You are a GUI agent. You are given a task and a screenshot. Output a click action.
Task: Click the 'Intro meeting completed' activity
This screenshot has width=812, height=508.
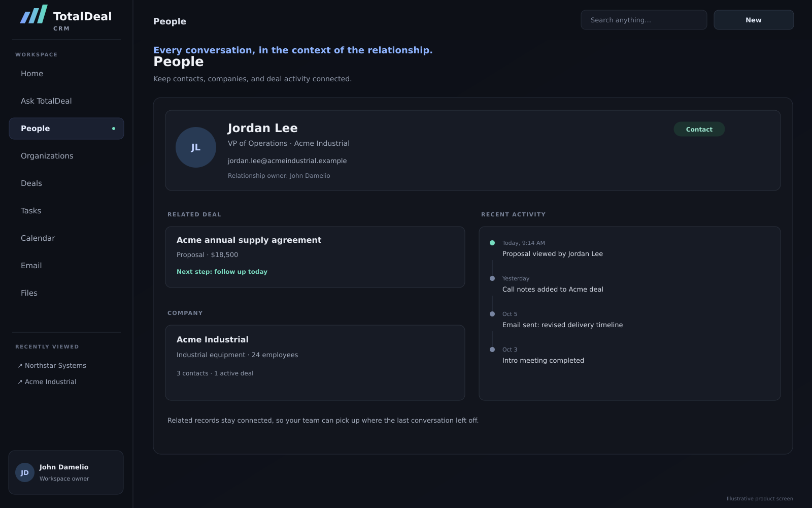[543, 361]
